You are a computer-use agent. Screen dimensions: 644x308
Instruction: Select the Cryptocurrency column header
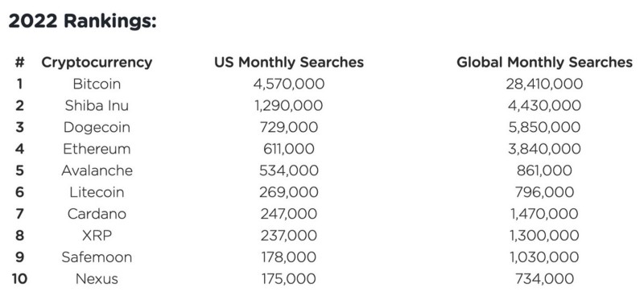pos(97,63)
